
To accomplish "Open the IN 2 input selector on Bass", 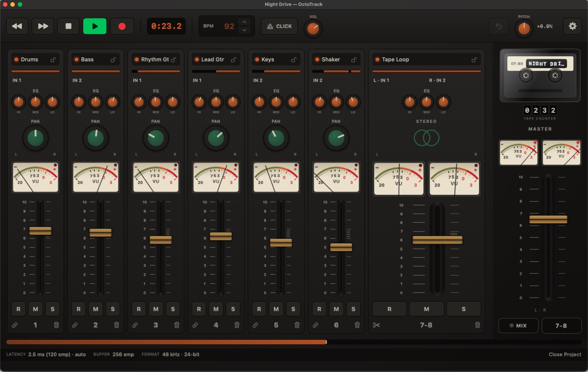I will (77, 80).
